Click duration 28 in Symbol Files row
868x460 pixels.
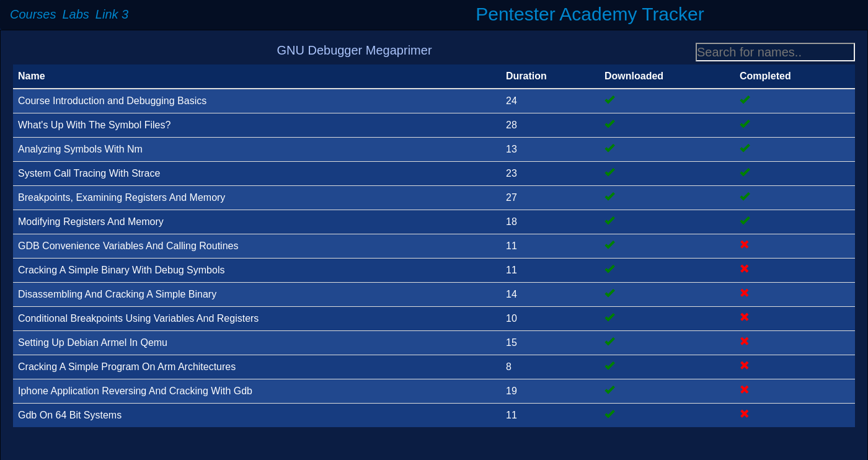511,125
